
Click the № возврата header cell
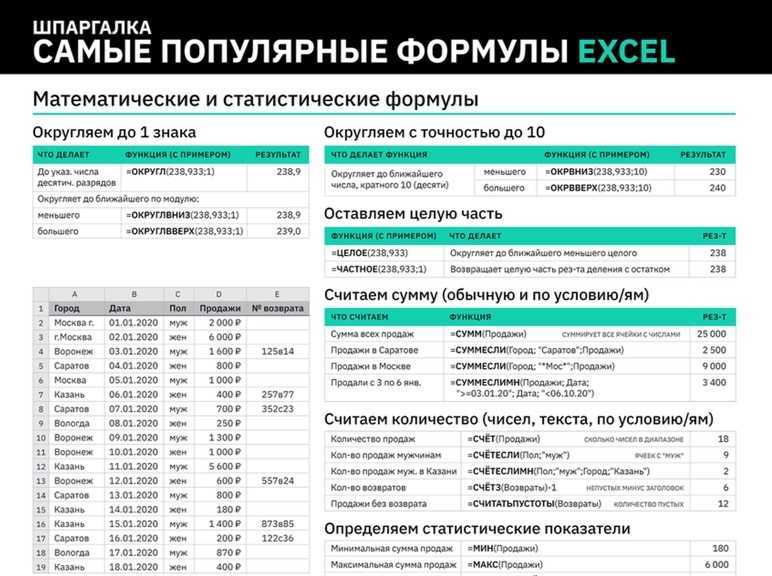278,308
